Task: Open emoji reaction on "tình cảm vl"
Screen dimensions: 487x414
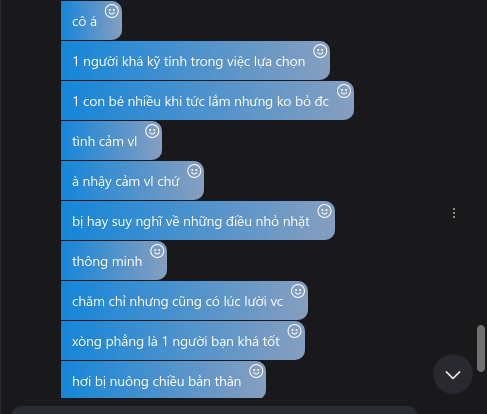Action: coord(152,131)
